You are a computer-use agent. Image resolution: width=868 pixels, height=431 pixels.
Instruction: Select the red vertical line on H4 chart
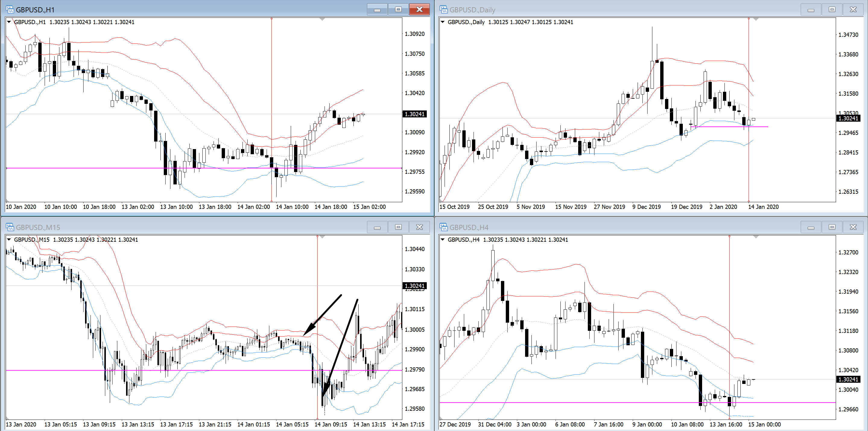click(x=729, y=304)
